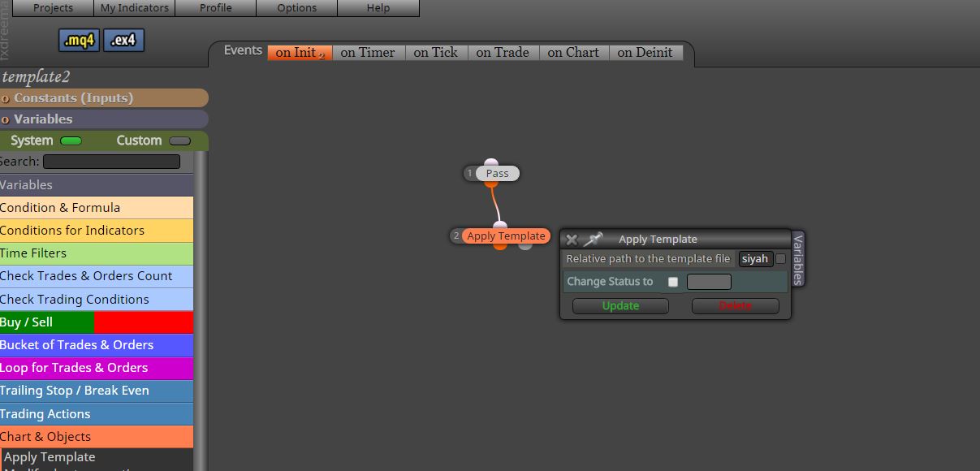Expand Conditions for Indicators category
This screenshot has height=471, width=980.
tap(97, 231)
